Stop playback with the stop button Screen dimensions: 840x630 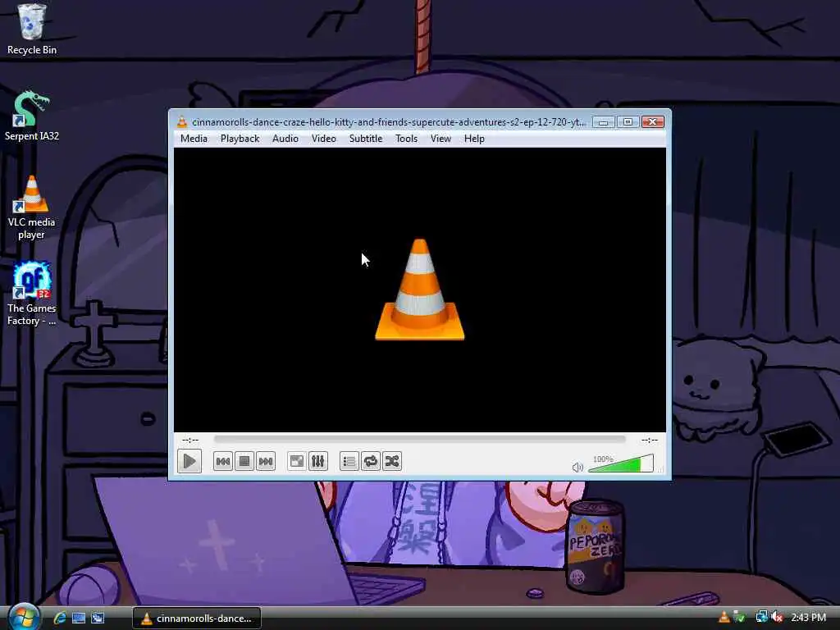(x=244, y=461)
